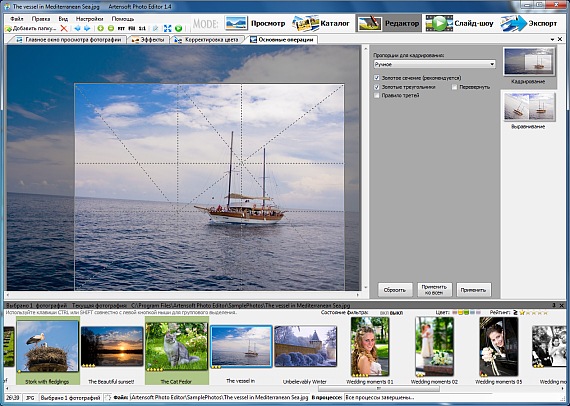Viewport: 570px width, 406px height.
Task: Go to next photo with right blue arrow
Action: [87, 28]
